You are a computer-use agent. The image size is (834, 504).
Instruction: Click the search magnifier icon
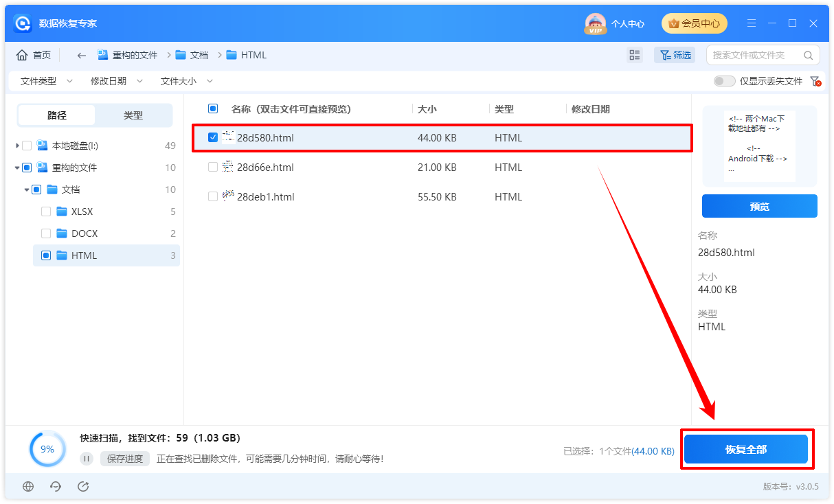point(808,55)
